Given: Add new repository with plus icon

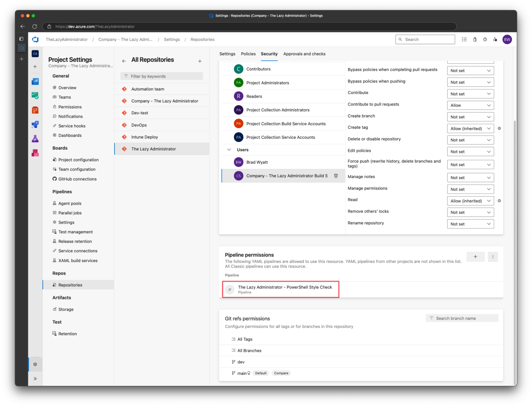Looking at the screenshot, I should click(x=200, y=61).
